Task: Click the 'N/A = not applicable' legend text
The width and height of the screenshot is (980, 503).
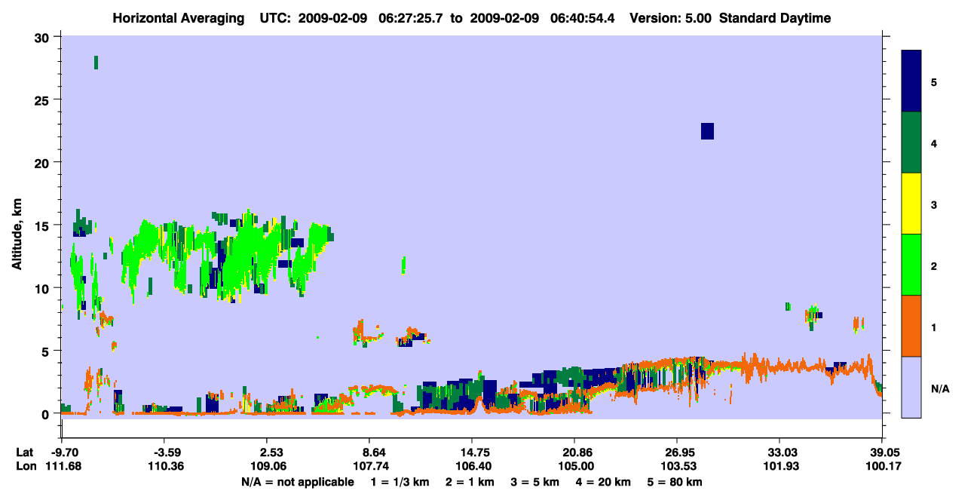Action: point(296,481)
